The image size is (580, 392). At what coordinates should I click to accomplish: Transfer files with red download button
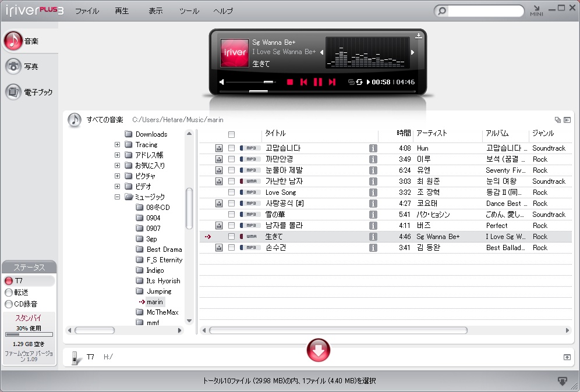coord(319,350)
